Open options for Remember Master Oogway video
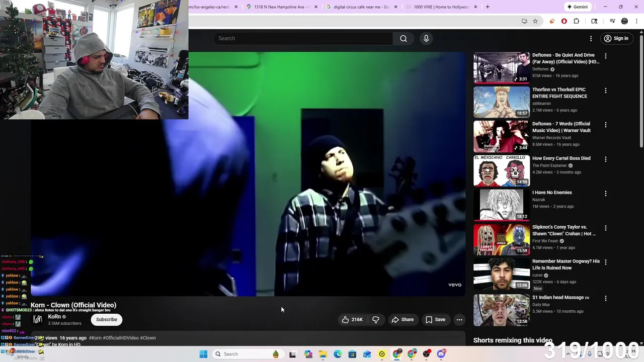 click(606, 262)
